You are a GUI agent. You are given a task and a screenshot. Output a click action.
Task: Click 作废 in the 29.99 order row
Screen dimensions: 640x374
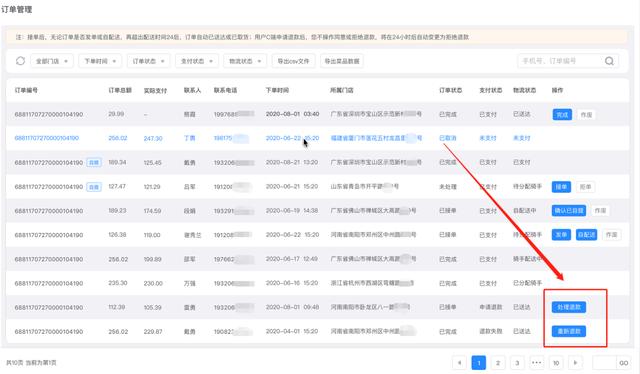[586, 115]
